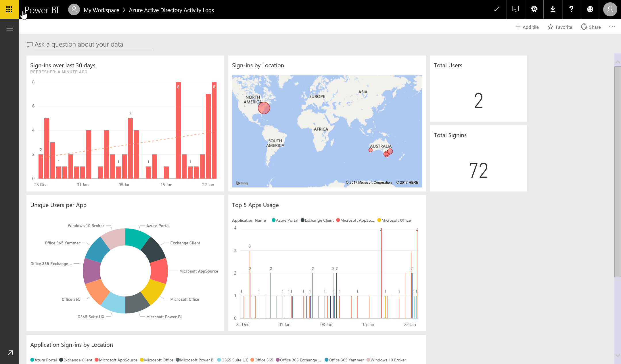621x364 pixels.
Task: Open the user account profile icon
Action: [x=610, y=10]
